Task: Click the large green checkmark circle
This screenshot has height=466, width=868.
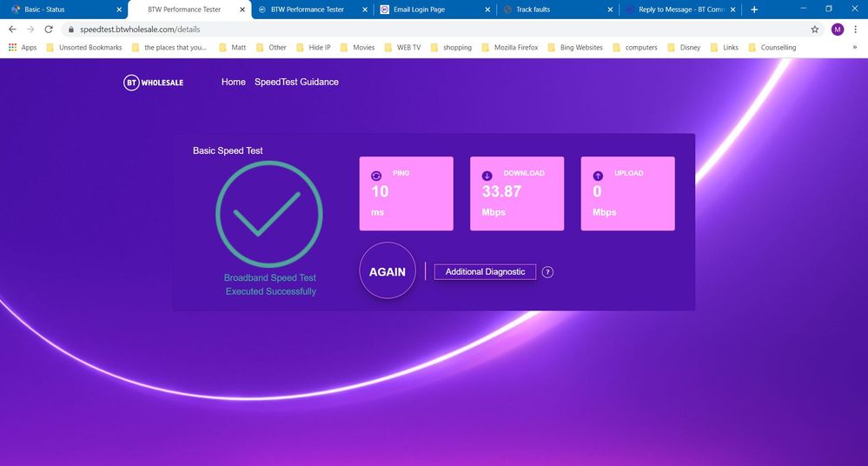Action: [268, 214]
